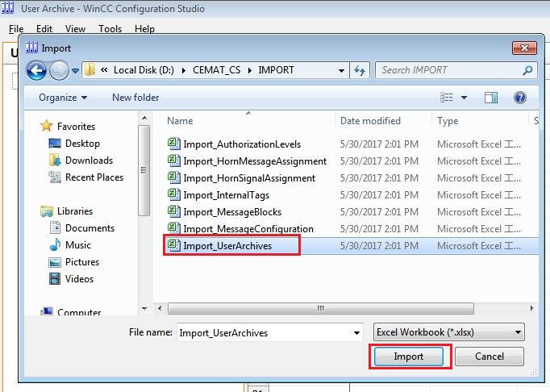Sort by Type column header

pos(448,121)
